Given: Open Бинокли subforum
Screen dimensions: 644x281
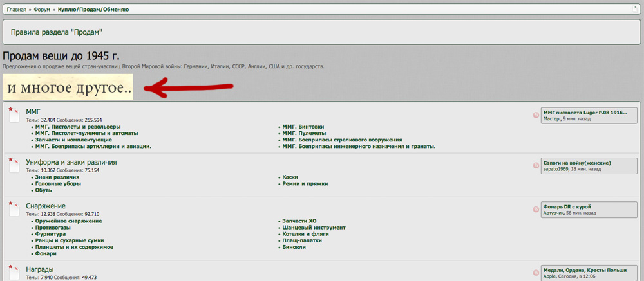Looking at the screenshot, I should (x=294, y=248).
